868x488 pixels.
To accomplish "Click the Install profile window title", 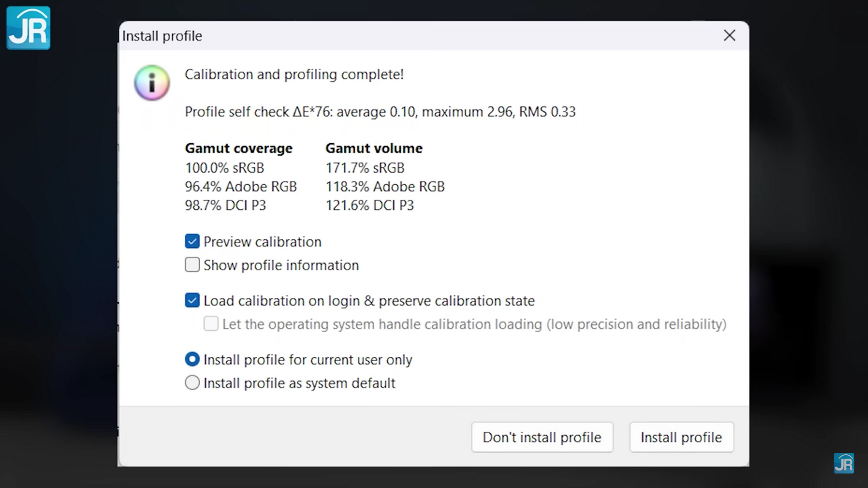I will click(x=162, y=36).
